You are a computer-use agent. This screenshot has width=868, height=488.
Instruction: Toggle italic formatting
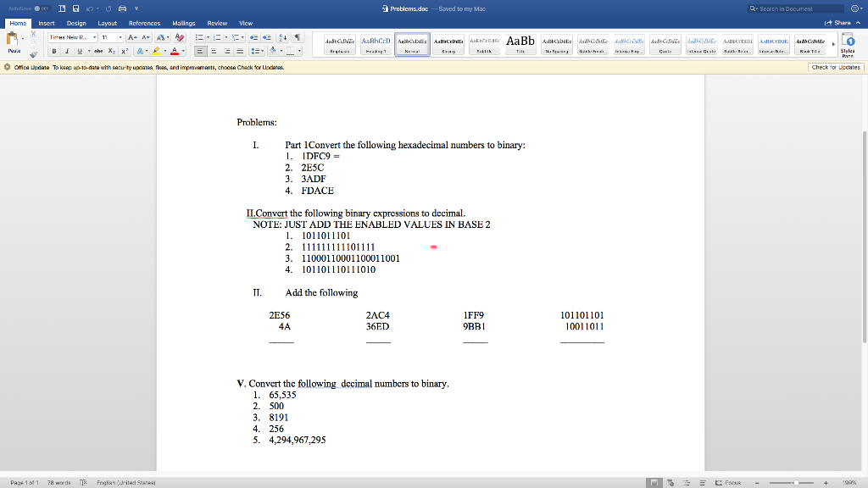[x=67, y=51]
